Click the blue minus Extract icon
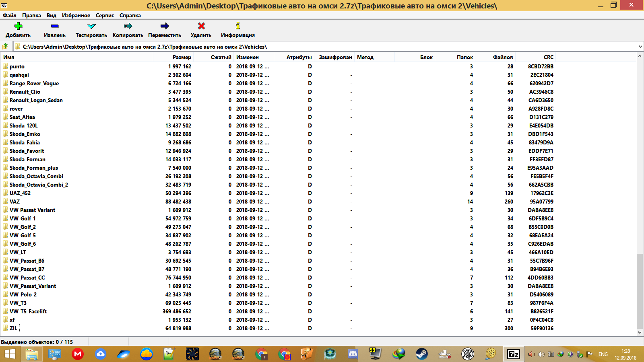The width and height of the screenshot is (644, 362). (x=55, y=26)
